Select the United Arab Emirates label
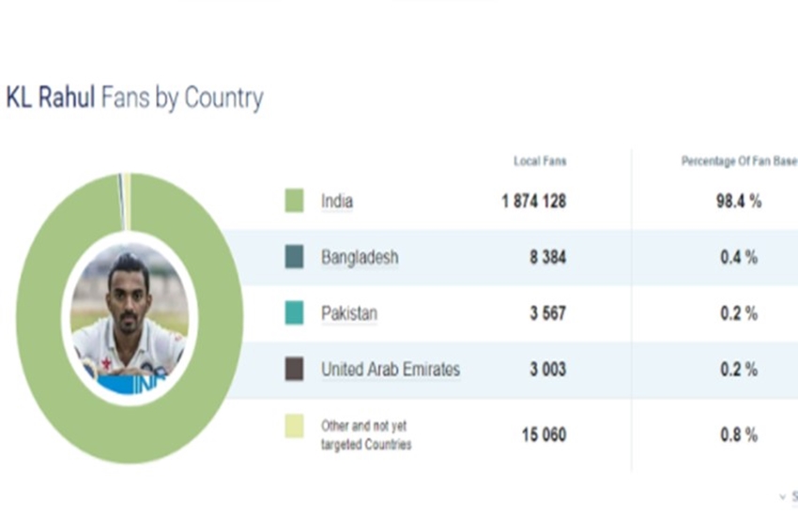 click(x=391, y=370)
